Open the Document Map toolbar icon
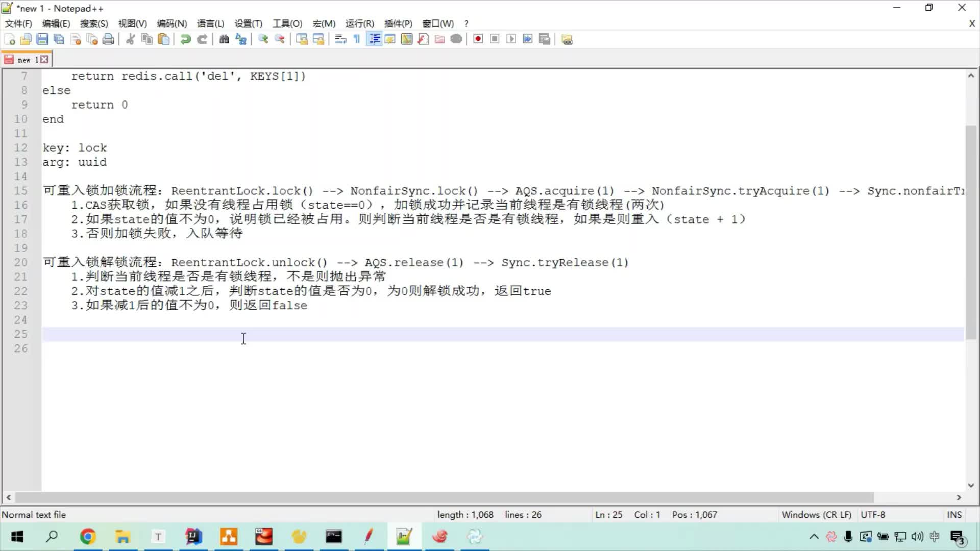 pos(407,39)
